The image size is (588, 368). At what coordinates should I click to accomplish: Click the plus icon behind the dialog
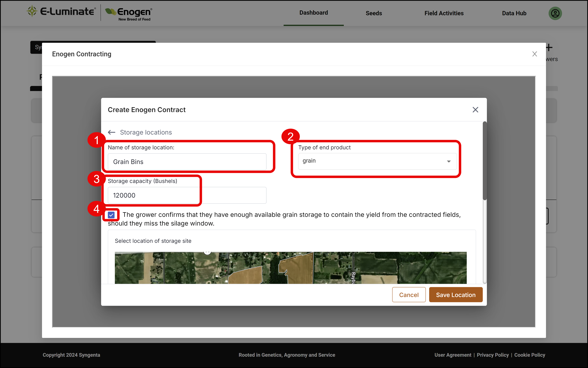(x=549, y=47)
